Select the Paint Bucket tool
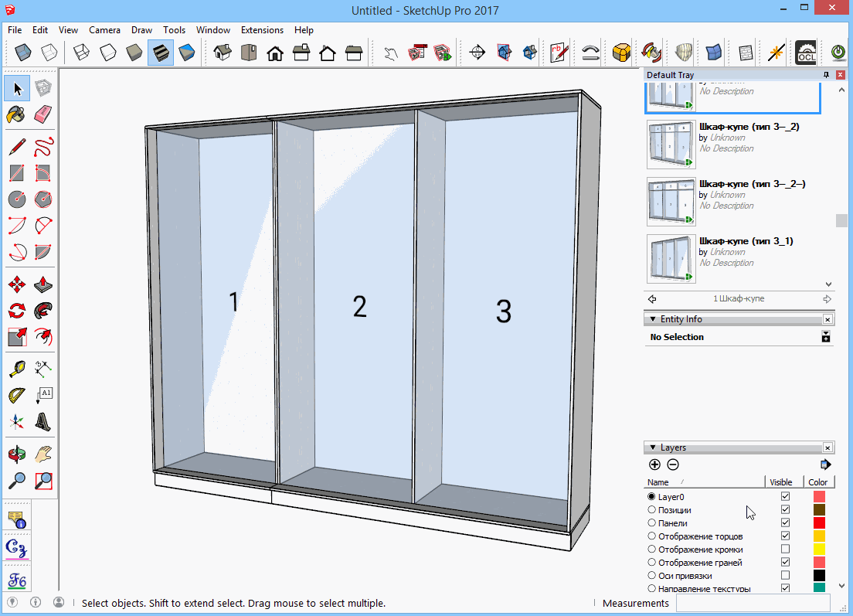 pos(16,114)
